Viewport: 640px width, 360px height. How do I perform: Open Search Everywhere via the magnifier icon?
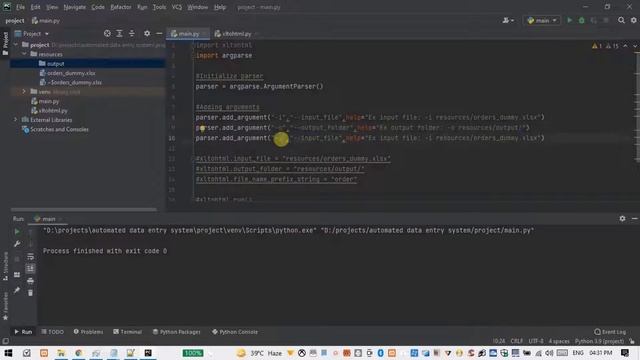coord(621,20)
